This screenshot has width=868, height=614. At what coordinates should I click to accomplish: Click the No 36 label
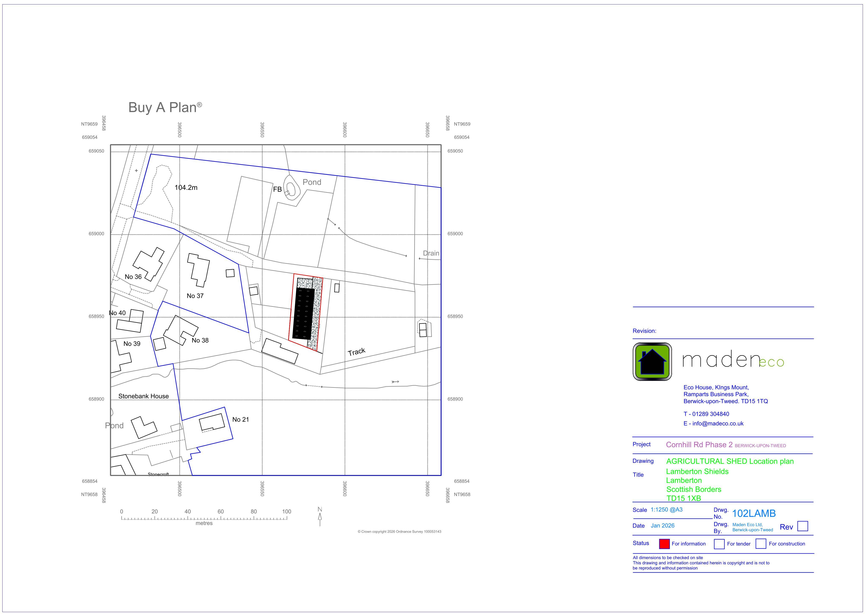[133, 276]
